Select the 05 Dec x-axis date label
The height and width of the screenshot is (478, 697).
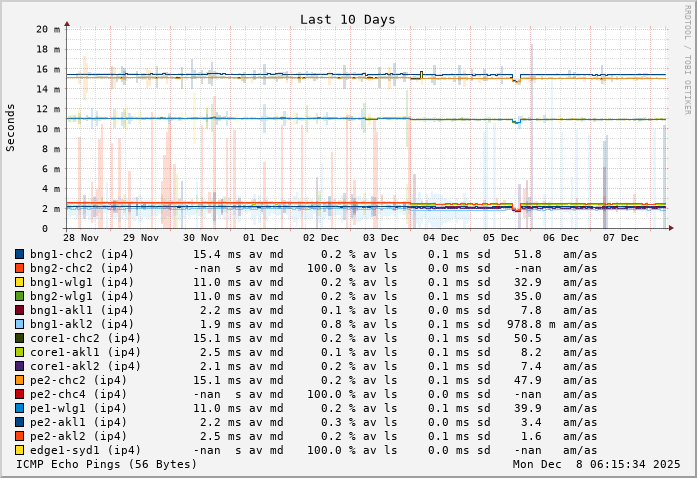coord(501,238)
